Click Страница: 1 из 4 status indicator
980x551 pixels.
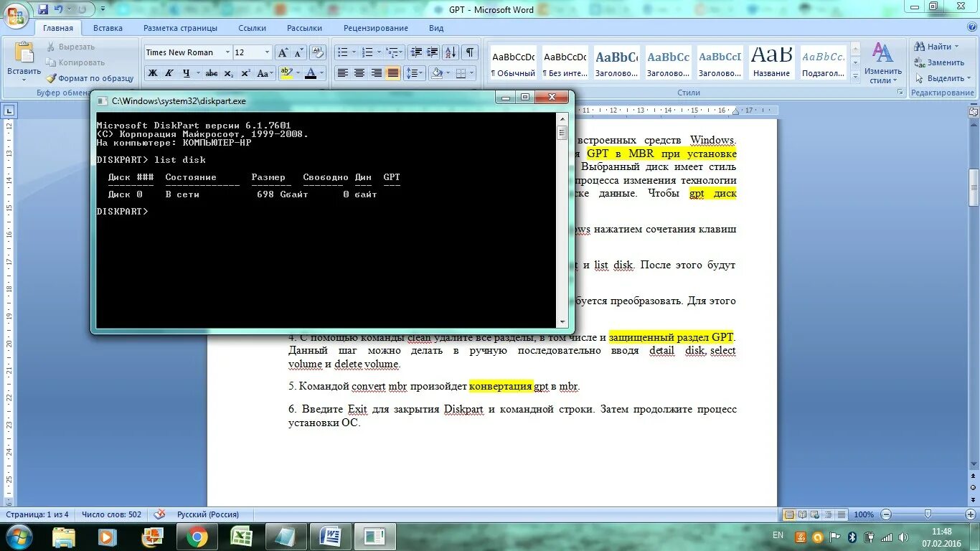tap(37, 514)
